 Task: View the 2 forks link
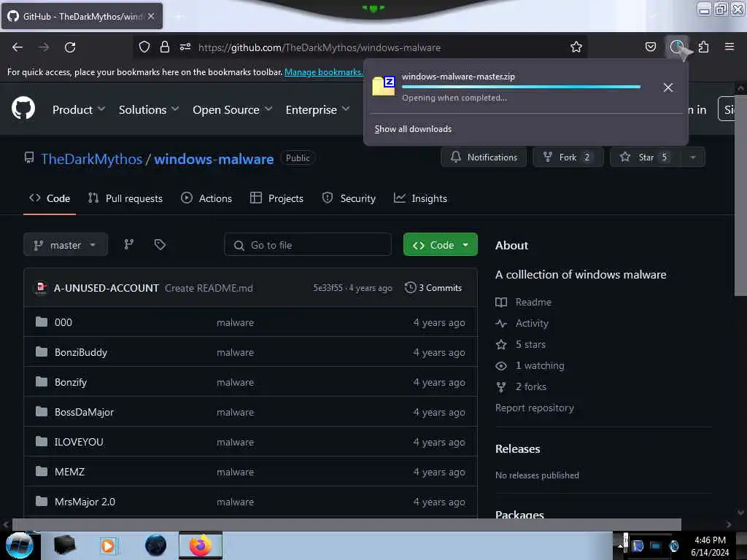(x=521, y=386)
